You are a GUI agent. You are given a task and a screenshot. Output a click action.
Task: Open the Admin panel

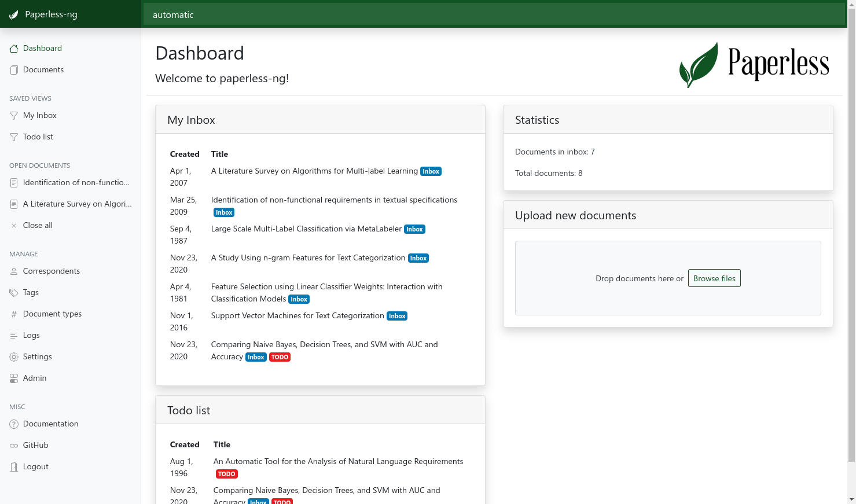[x=33, y=378]
